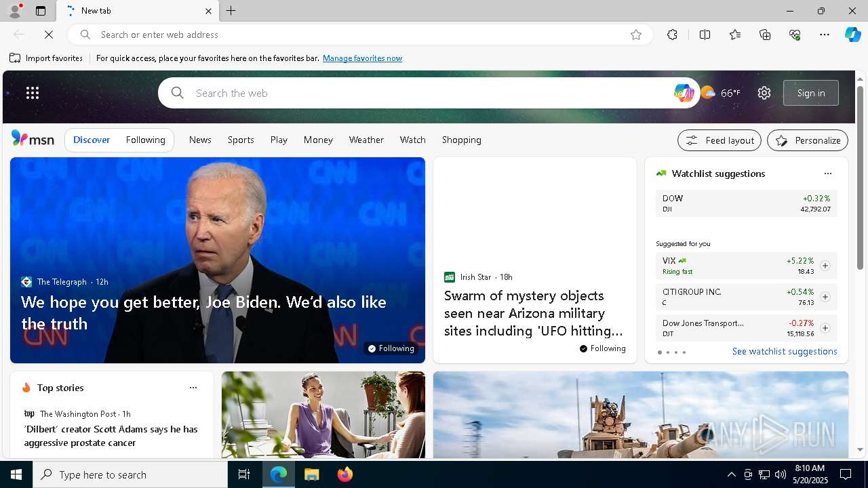Open the Joe Biden Telegraph headline
The height and width of the screenshot is (488, 868).
pyautogui.click(x=203, y=312)
